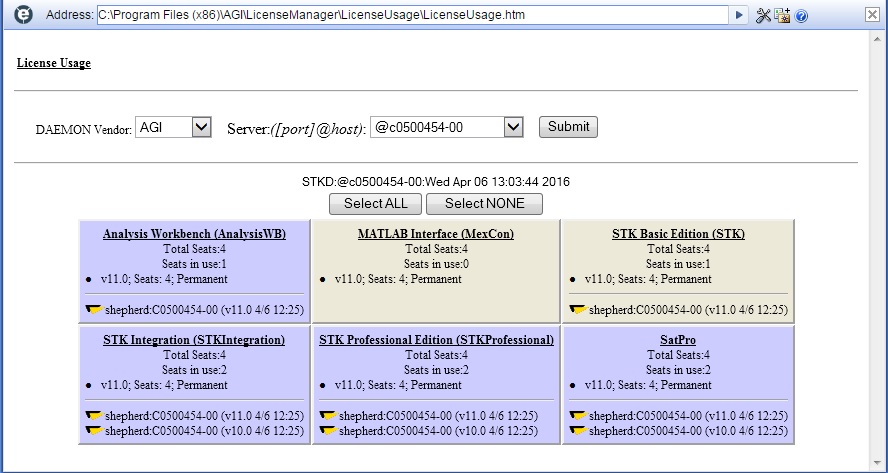Screen dimensions: 888x473
Task: Select shepherd v10.0 entry in SatPro
Action: click(x=688, y=431)
